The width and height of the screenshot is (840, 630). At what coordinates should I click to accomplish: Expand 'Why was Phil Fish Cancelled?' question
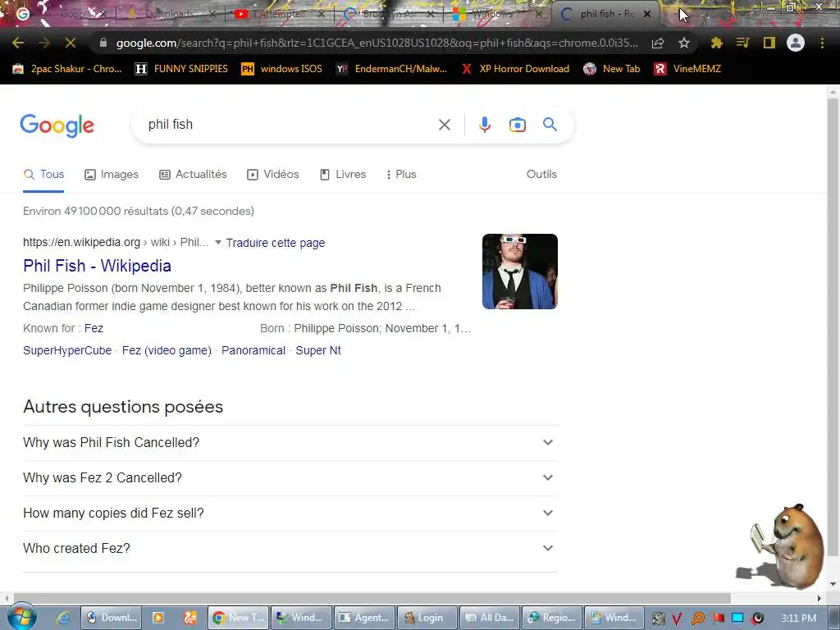290,442
